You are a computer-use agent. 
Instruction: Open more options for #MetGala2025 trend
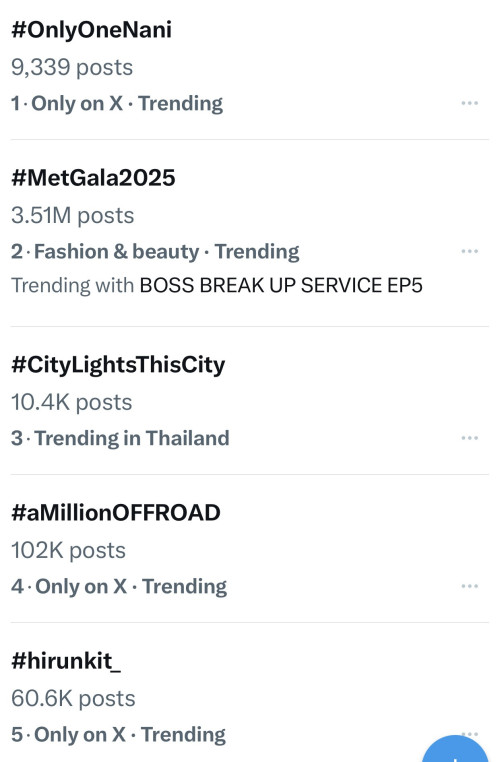coord(469,251)
